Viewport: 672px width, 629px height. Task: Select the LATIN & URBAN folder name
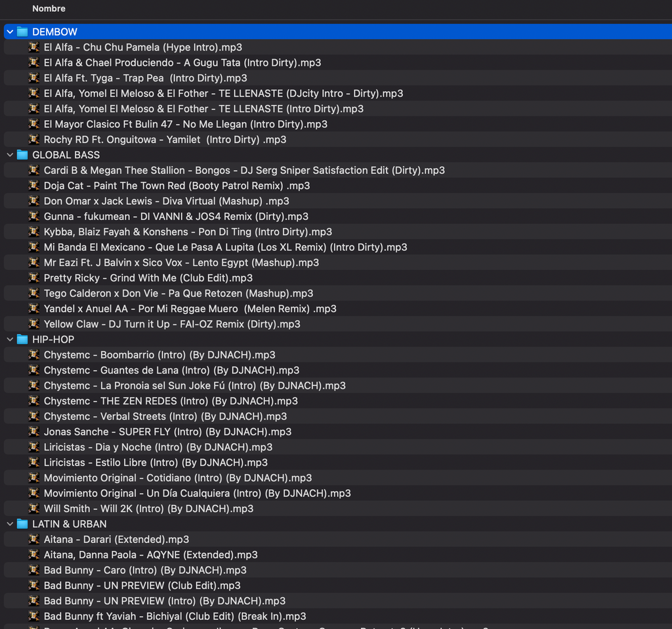(70, 524)
